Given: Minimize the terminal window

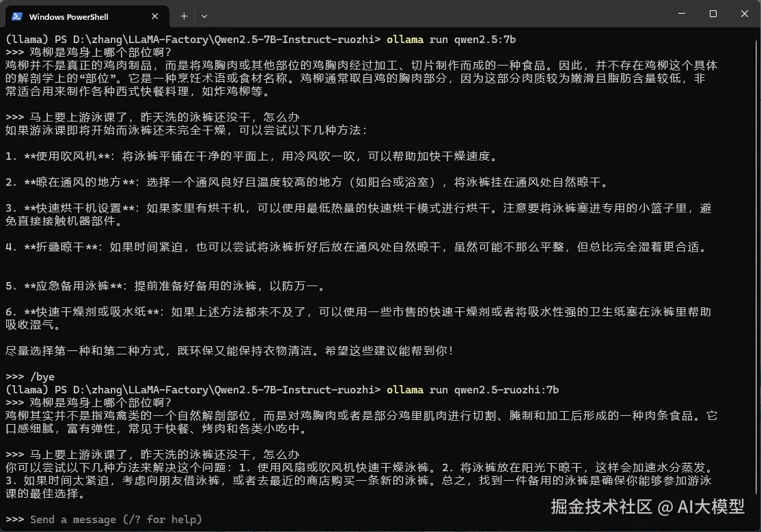Looking at the screenshot, I should click(682, 14).
